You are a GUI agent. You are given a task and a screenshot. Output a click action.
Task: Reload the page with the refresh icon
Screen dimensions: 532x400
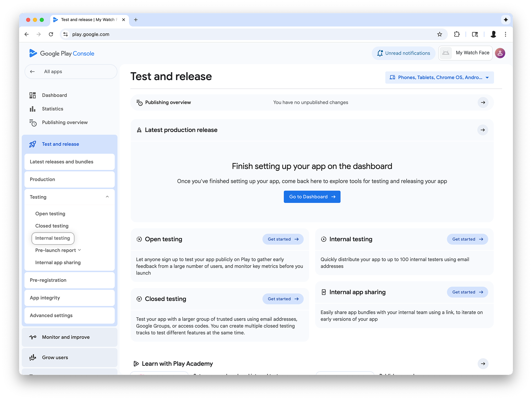pos(51,34)
